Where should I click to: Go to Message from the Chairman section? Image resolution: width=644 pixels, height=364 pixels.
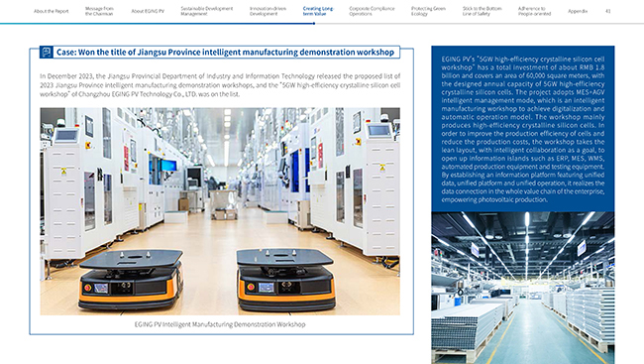[x=99, y=11]
